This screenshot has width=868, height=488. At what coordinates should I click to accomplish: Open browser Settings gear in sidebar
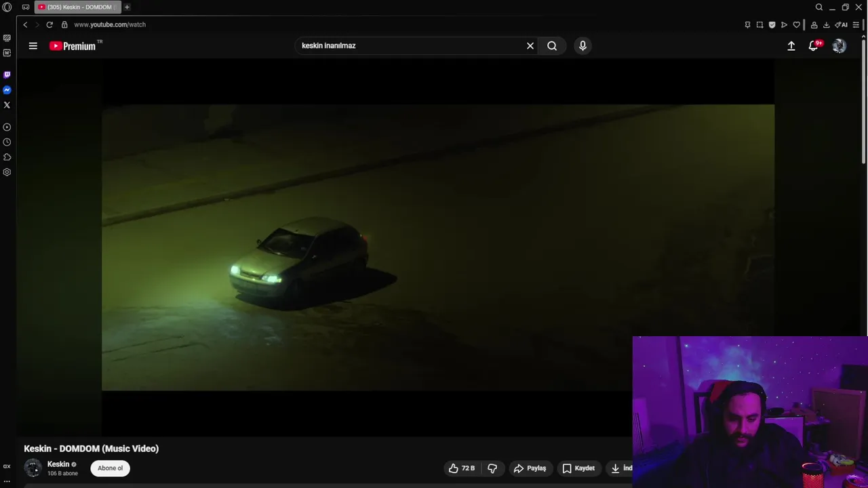pos(7,172)
